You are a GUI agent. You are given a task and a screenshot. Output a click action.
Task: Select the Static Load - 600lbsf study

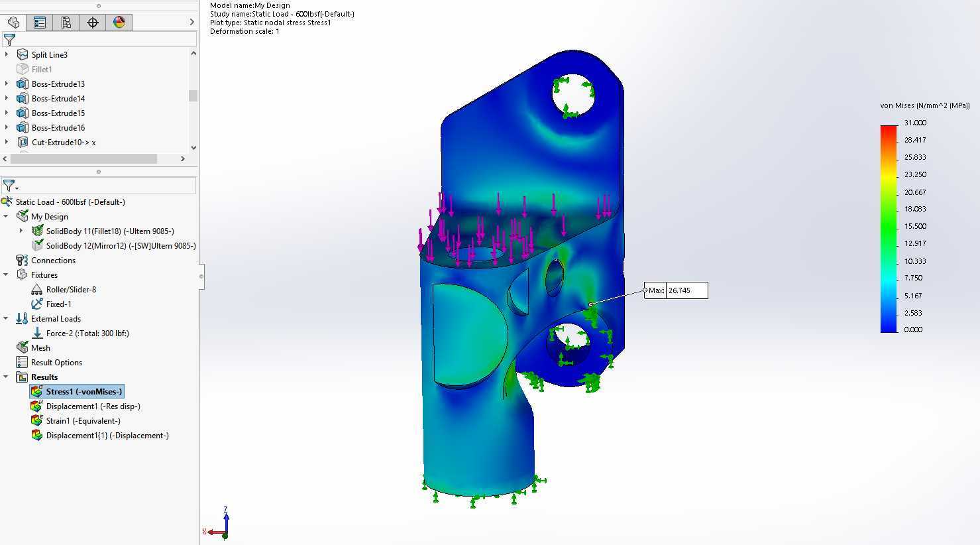click(70, 202)
